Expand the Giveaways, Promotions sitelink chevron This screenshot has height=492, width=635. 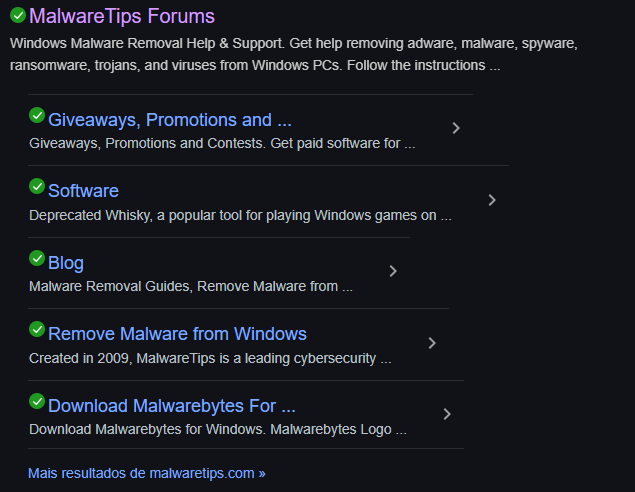(456, 128)
